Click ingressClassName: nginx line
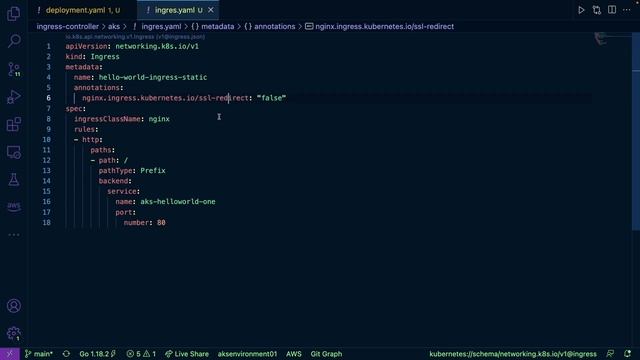Screen dimensions: 640x360 click(x=122, y=119)
